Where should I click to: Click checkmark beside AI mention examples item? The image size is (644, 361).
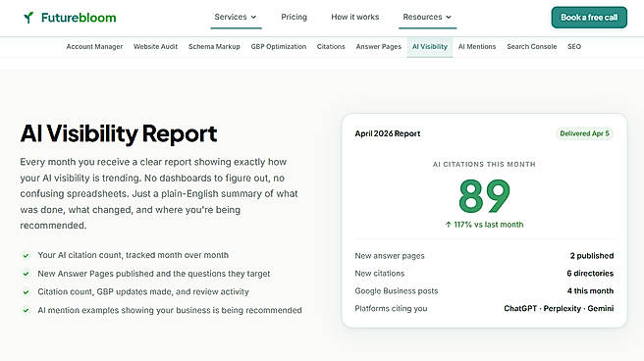(26, 311)
